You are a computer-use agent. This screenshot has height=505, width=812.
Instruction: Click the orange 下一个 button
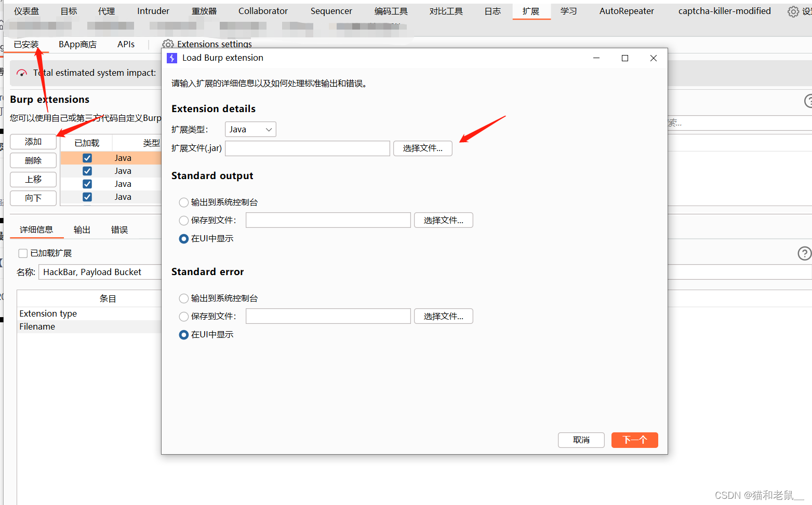click(635, 440)
